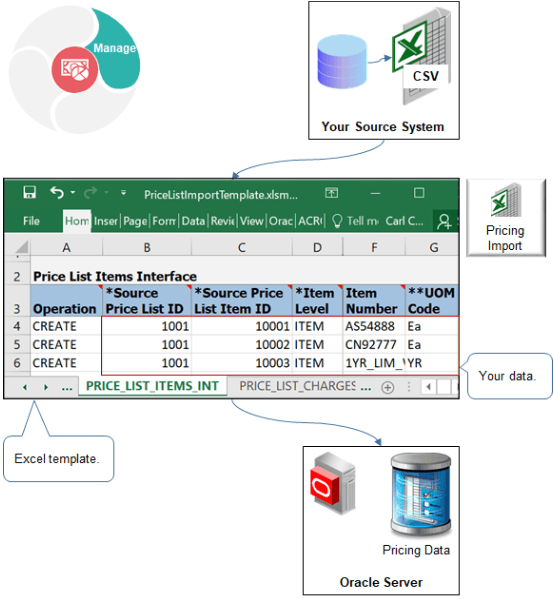Select column A header
The image size is (554, 599).
66,248
